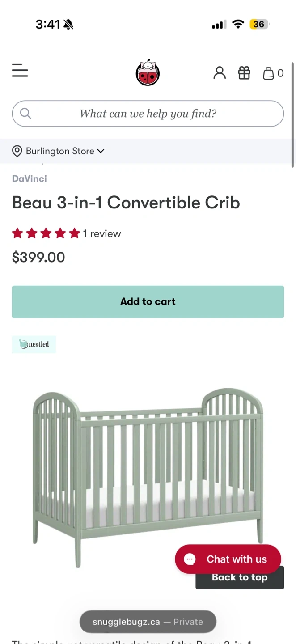Image resolution: width=296 pixels, height=644 pixels.
Task: Read the 1 review link
Action: click(x=102, y=233)
